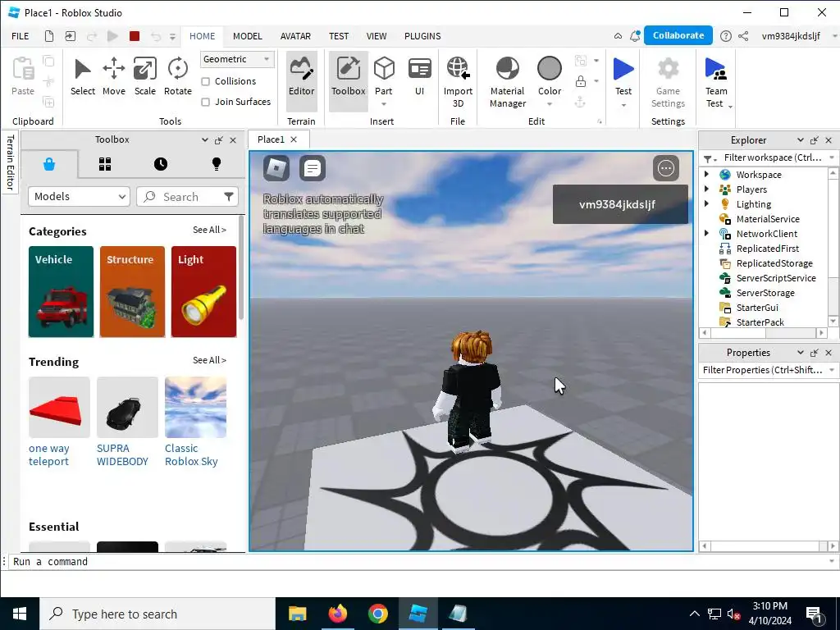Screen dimensions: 840x630
Task: Open File Explorer from the taskbar
Action: [x=297, y=614]
